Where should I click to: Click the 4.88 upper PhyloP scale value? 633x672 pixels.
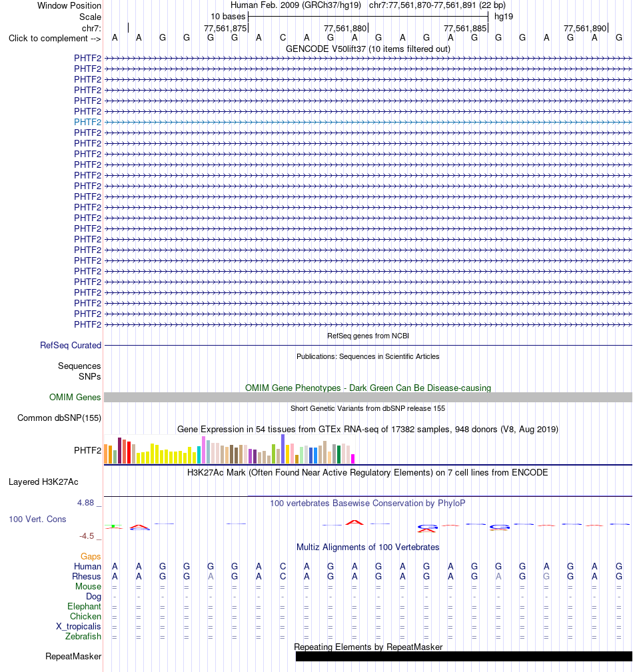click(86, 503)
